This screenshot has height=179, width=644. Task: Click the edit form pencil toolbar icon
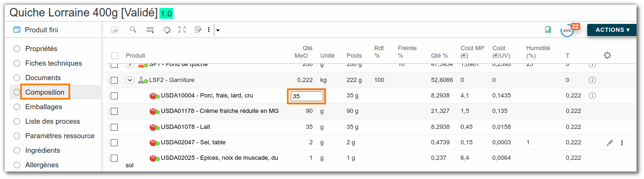click(198, 30)
